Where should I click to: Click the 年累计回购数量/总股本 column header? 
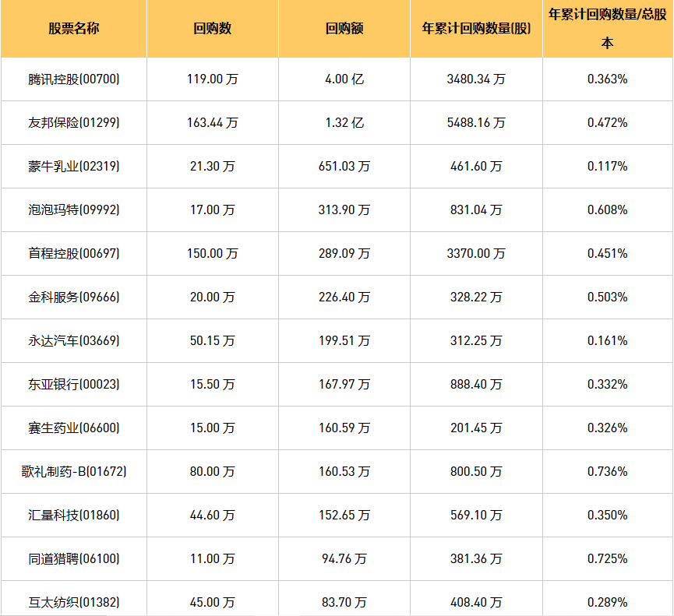(x=607, y=28)
